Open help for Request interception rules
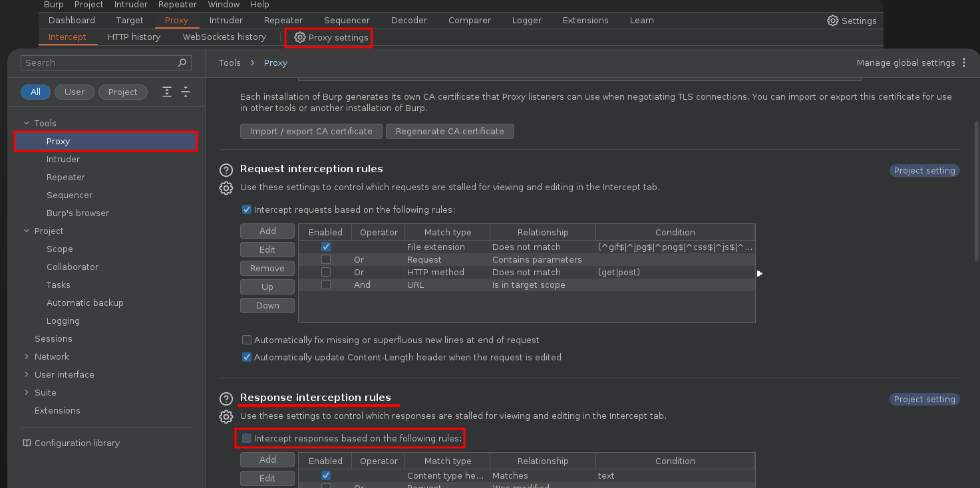The width and height of the screenshot is (980, 488). 226,170
